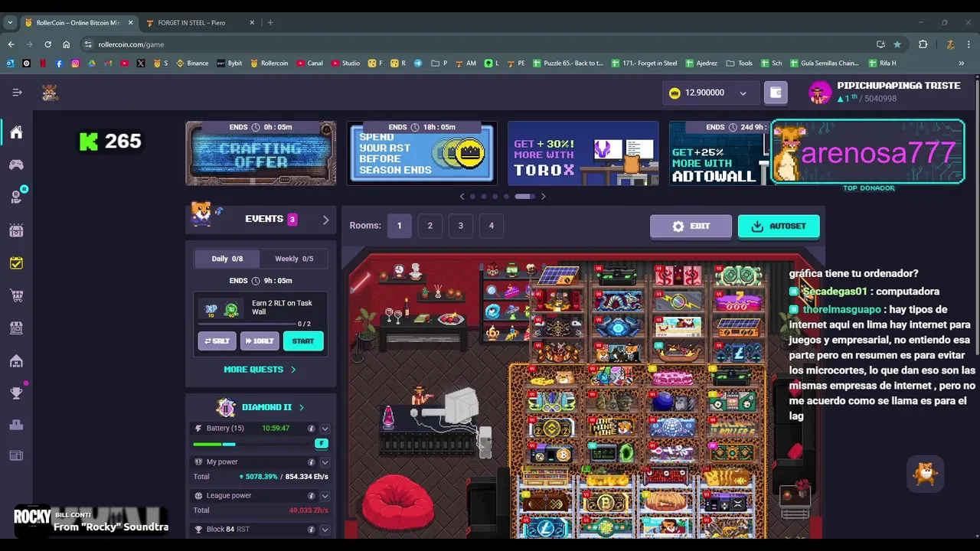Click the Battery info icon
Screen dimensions: 980x551
[x=311, y=429]
